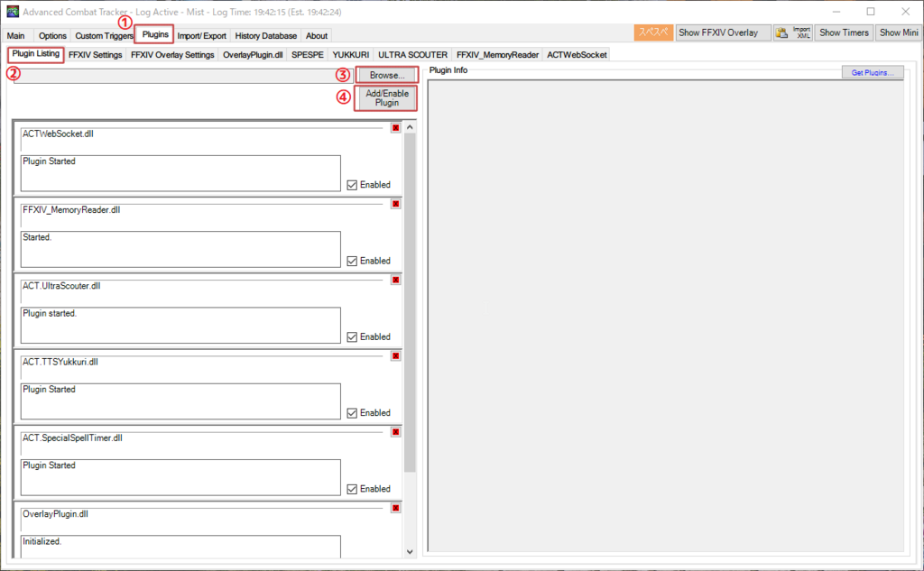The height and width of the screenshot is (571, 924).
Task: Remove the ACTWebSocket.dll plugin with red X
Action: (395, 128)
